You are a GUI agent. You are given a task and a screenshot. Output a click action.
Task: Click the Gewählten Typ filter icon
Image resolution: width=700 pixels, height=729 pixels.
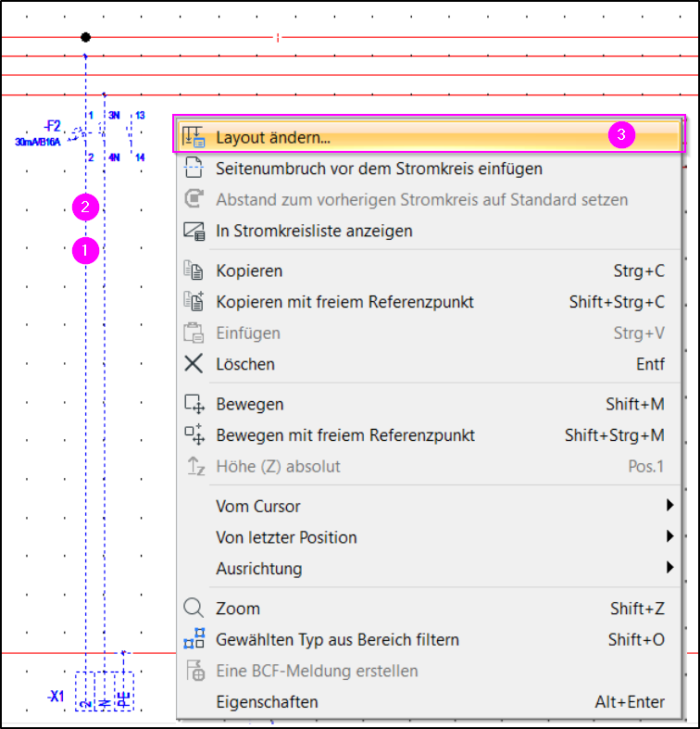click(194, 639)
